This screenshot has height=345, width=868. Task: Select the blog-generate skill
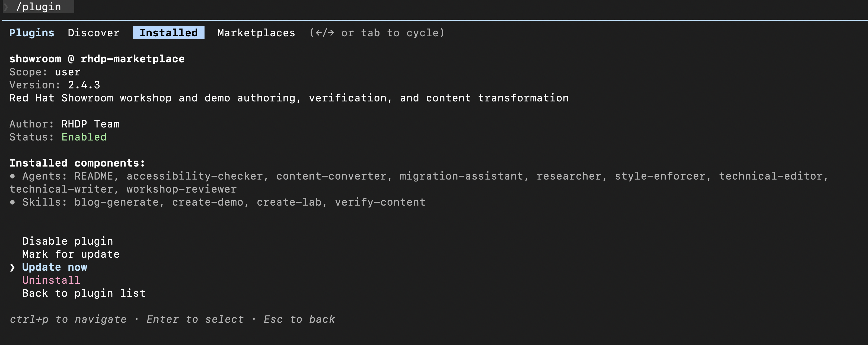(117, 202)
